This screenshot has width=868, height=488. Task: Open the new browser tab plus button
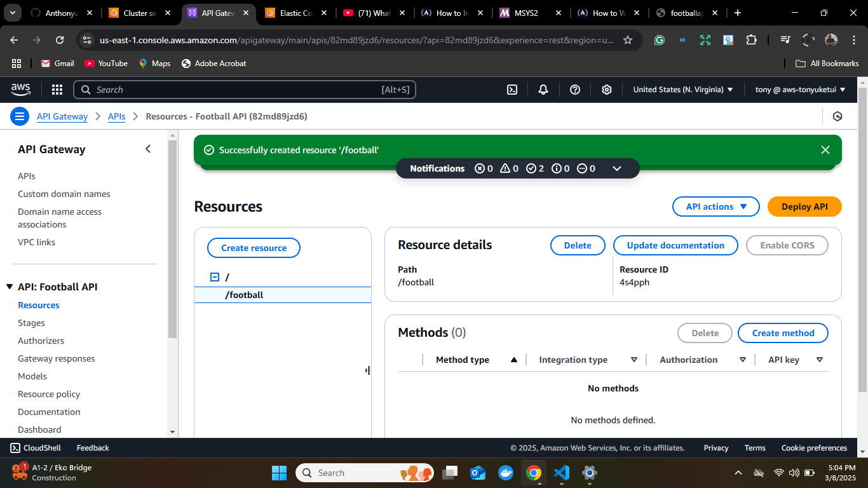pos(737,13)
